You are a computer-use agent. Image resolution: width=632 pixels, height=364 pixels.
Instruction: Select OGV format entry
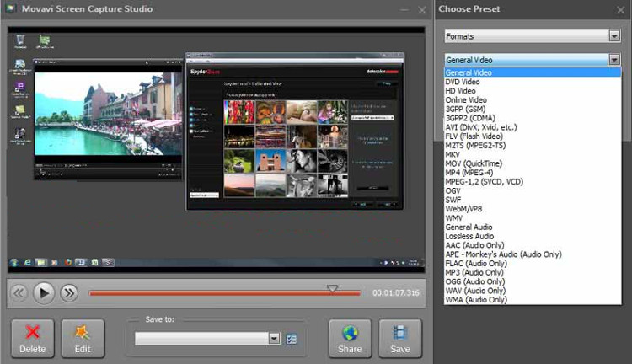(x=533, y=190)
